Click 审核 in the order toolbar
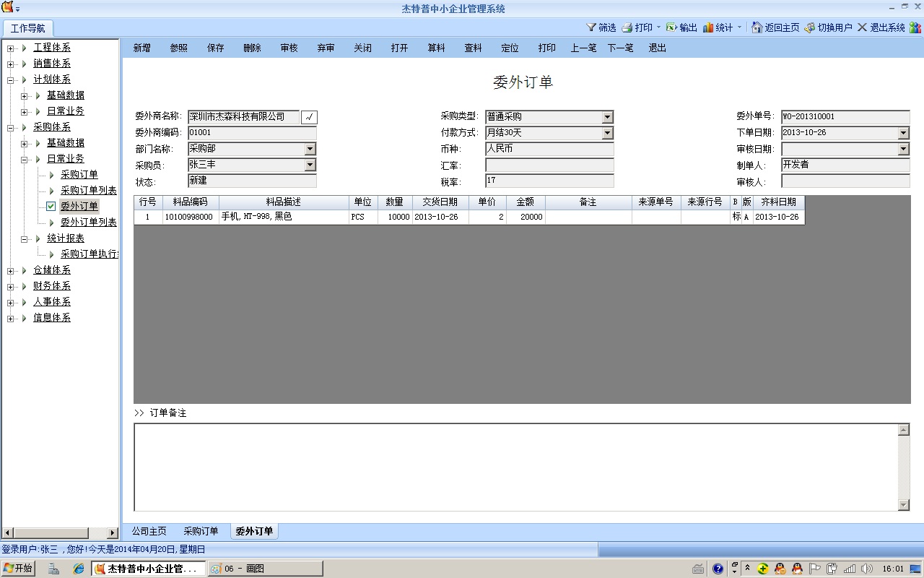This screenshot has width=924, height=578. click(x=289, y=48)
